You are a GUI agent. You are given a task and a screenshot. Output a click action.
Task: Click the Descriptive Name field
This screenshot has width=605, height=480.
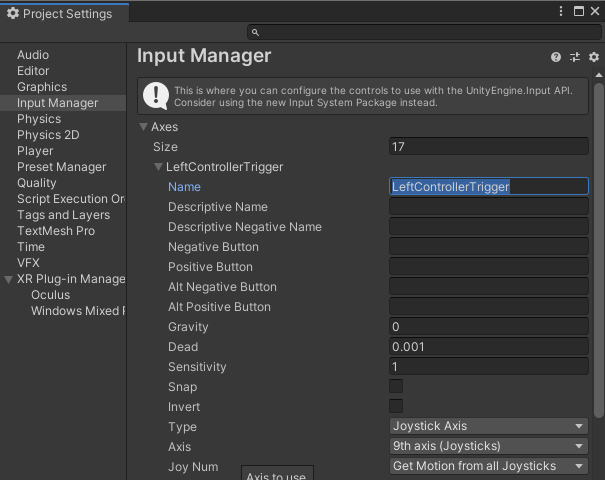tap(488, 207)
